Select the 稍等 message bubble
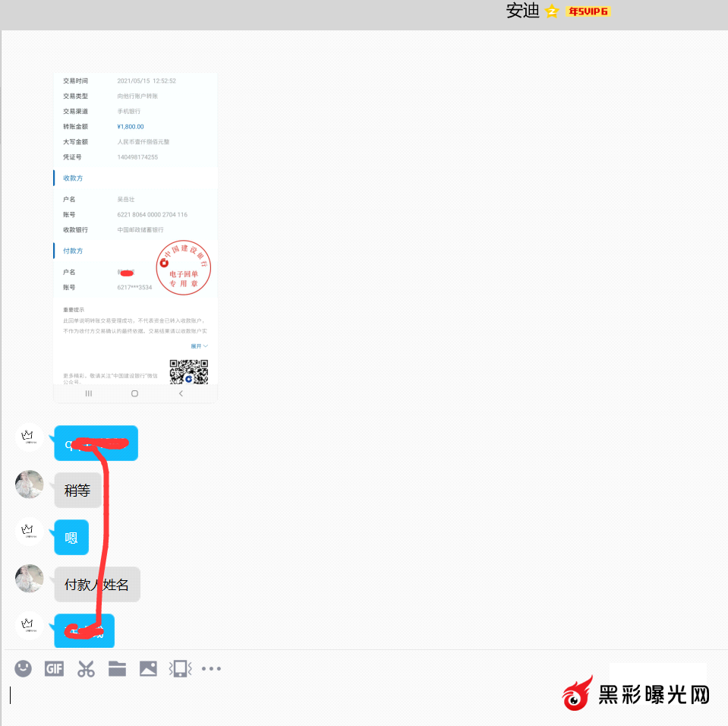Image resolution: width=728 pixels, height=726 pixels. click(77, 491)
